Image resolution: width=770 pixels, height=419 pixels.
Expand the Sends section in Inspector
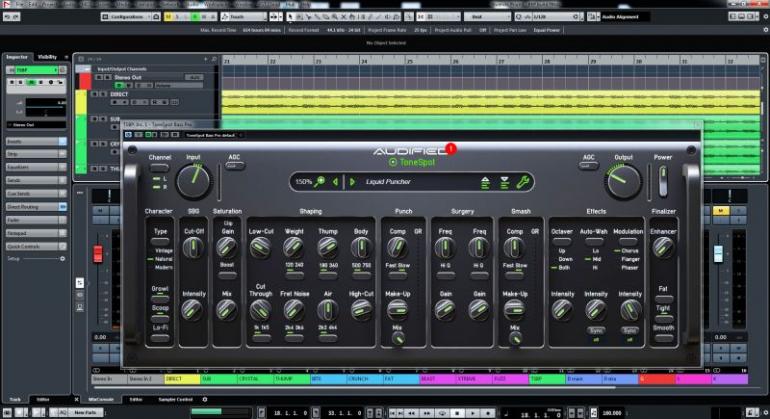(36, 181)
